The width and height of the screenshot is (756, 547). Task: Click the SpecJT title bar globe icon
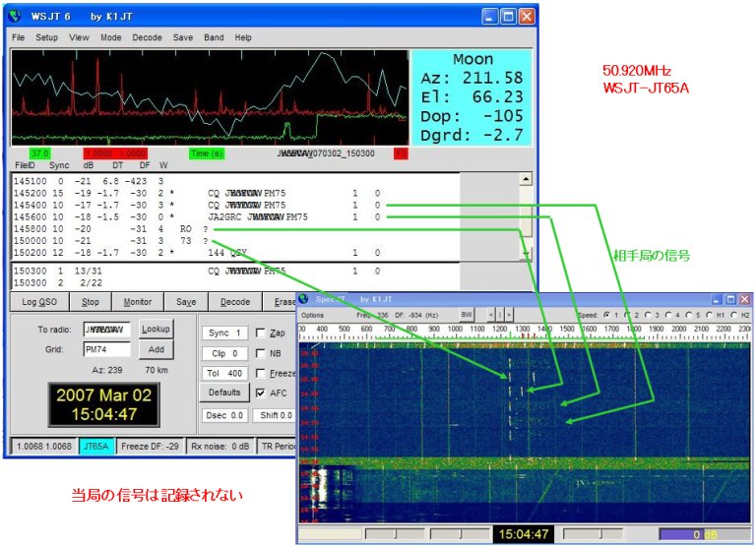304,299
